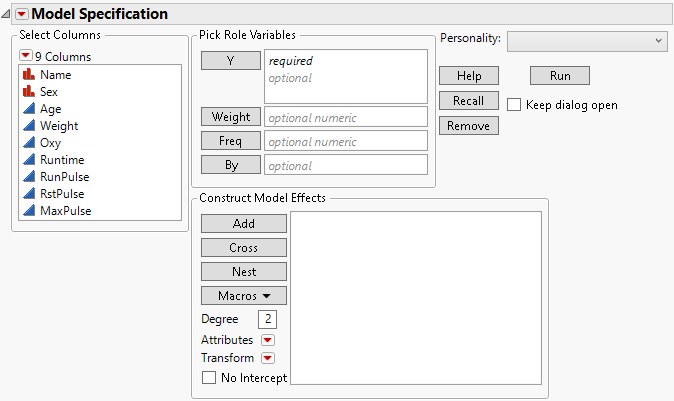This screenshot has height=401, width=674.
Task: Check the Keep dialog open option
Action: 514,104
